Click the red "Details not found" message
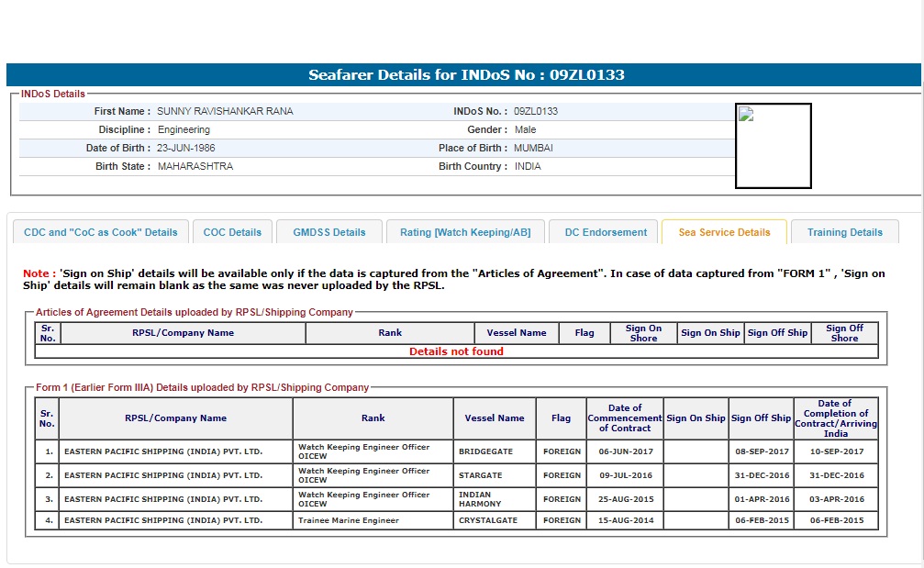Screen dimensions: 924x568 pyautogui.click(x=456, y=351)
